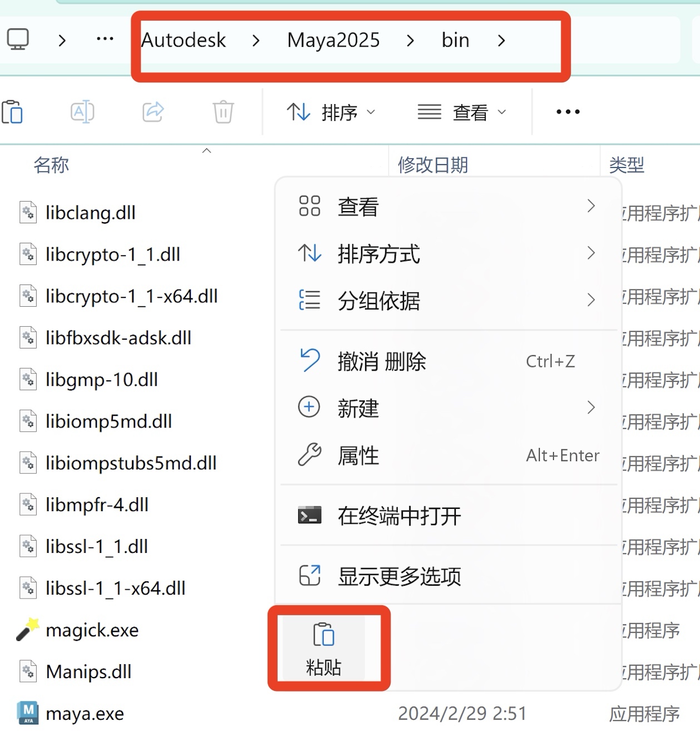Sort by the 修改日期 column header

pyautogui.click(x=433, y=165)
